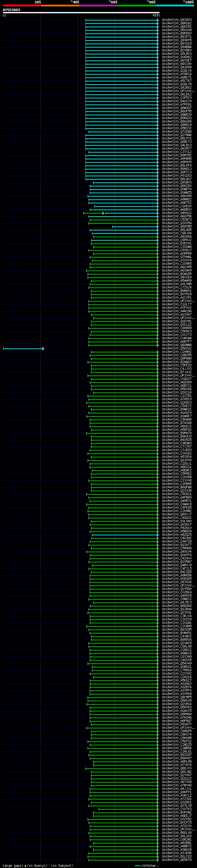Click the green alignment bar for UniRef100_C0XTK3

[x=129, y=809]
